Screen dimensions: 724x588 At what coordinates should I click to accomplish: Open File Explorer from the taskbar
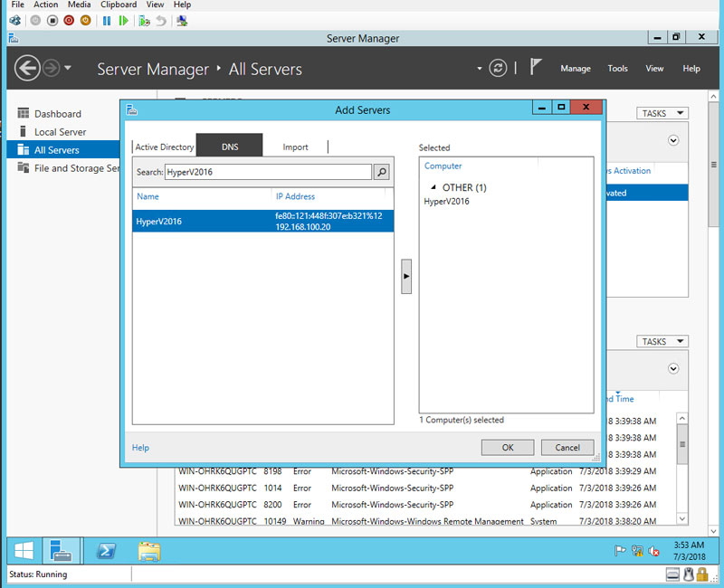[x=149, y=550]
